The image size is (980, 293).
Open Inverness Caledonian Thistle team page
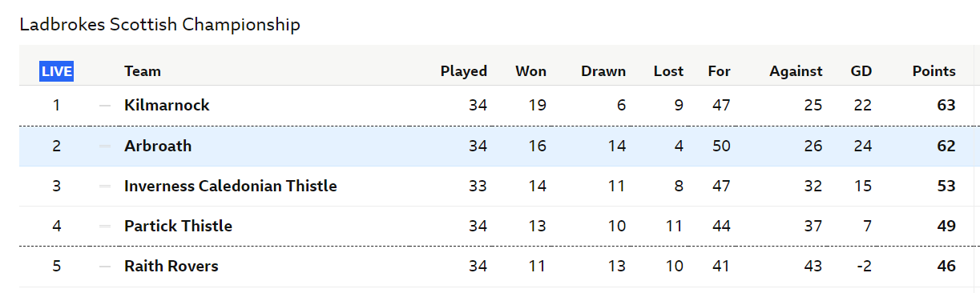point(231,186)
